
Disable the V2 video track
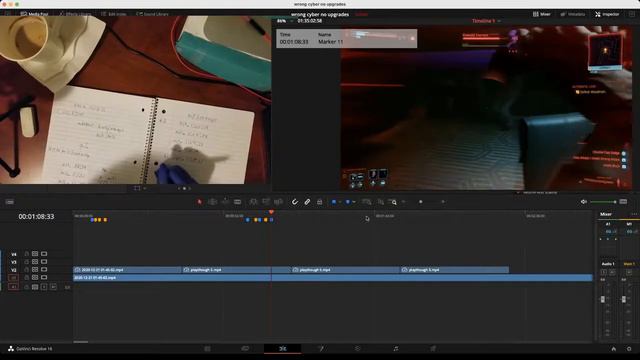pyautogui.click(x=44, y=270)
